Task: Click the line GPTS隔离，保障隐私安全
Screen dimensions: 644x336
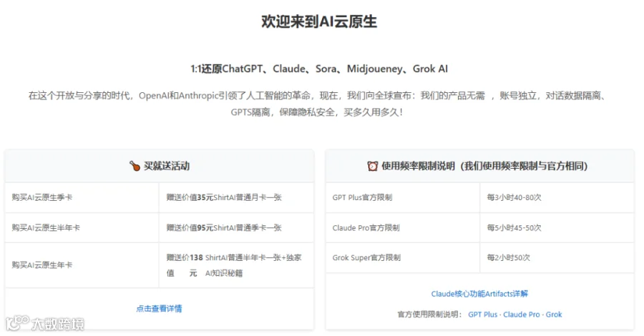Action: pos(316,112)
